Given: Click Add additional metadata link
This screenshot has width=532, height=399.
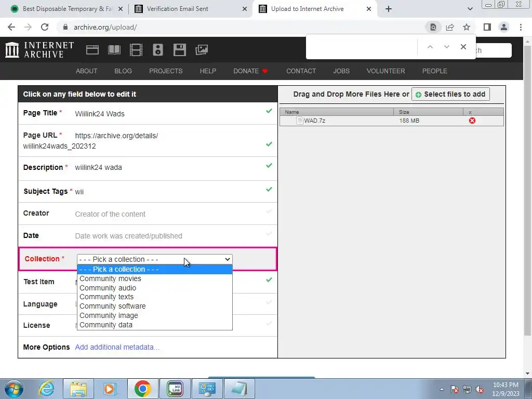Looking at the screenshot, I should click(x=117, y=347).
